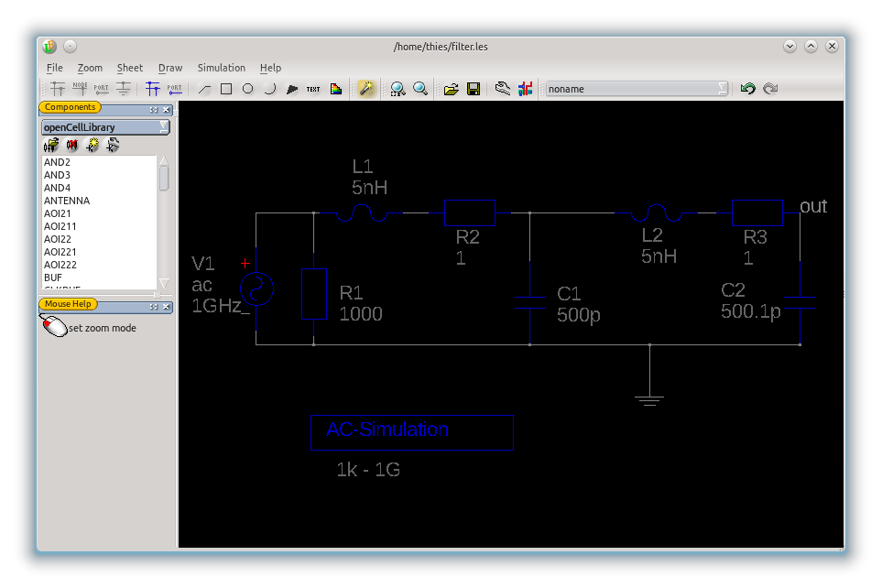Click the zoom-to-fit magnifier icon
Image resolution: width=882 pixels, height=588 pixels.
[x=397, y=89]
